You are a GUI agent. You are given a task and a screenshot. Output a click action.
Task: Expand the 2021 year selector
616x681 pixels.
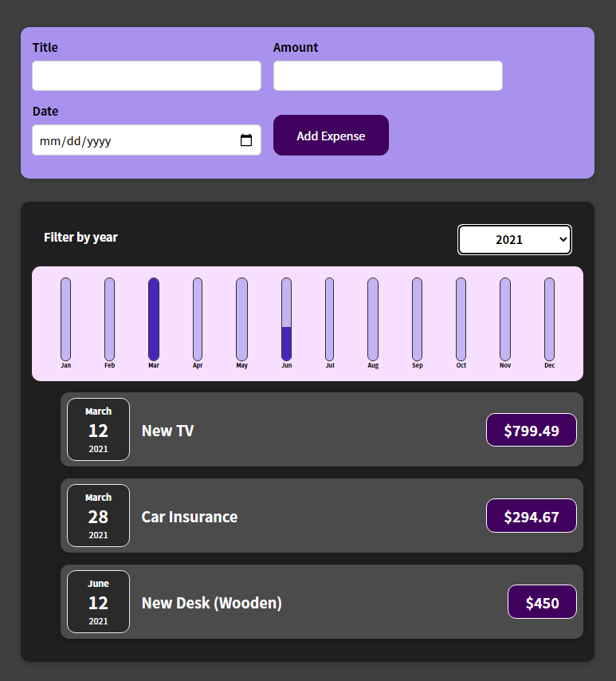(514, 239)
